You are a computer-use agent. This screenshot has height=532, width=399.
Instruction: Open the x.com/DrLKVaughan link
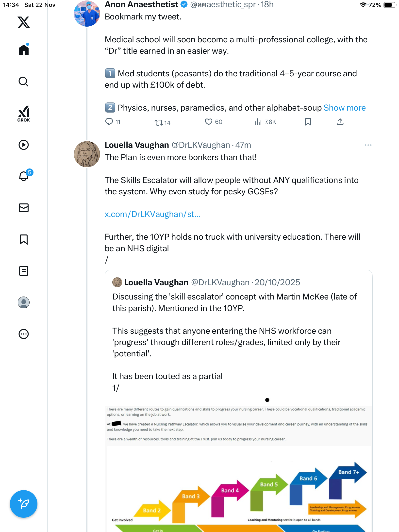pyautogui.click(x=152, y=214)
